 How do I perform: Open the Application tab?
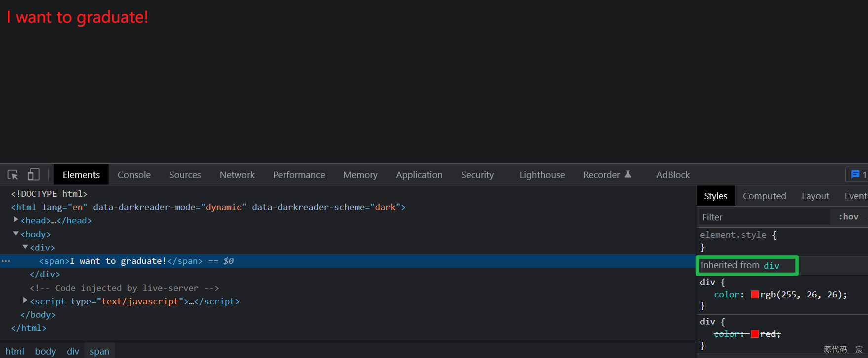pyautogui.click(x=419, y=175)
